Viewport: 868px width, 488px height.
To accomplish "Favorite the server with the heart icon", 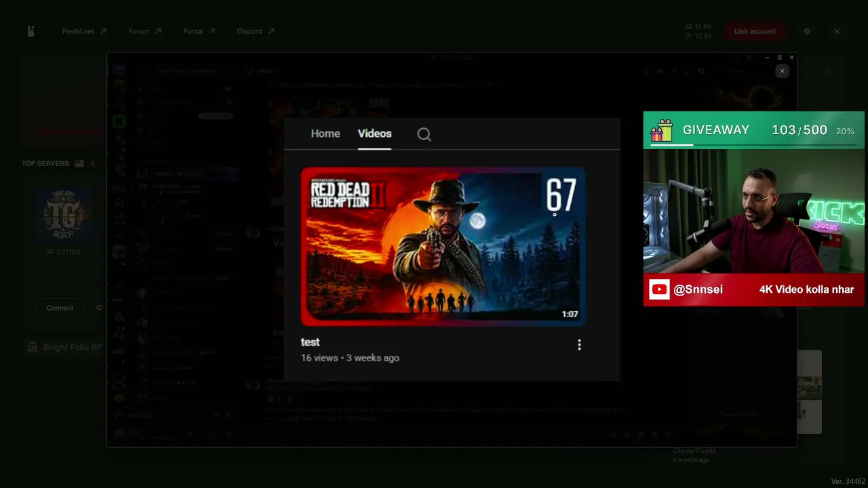I will pos(99,308).
